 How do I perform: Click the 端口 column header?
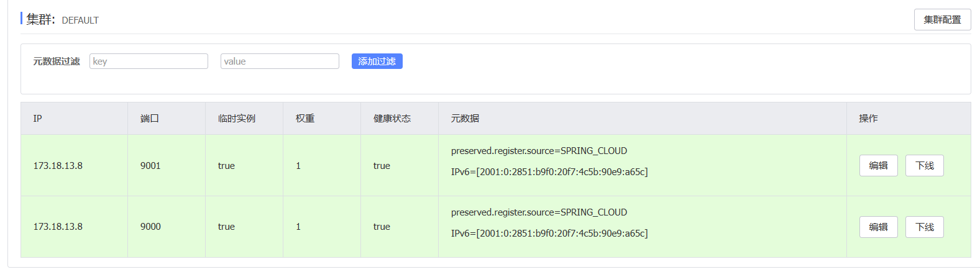150,119
